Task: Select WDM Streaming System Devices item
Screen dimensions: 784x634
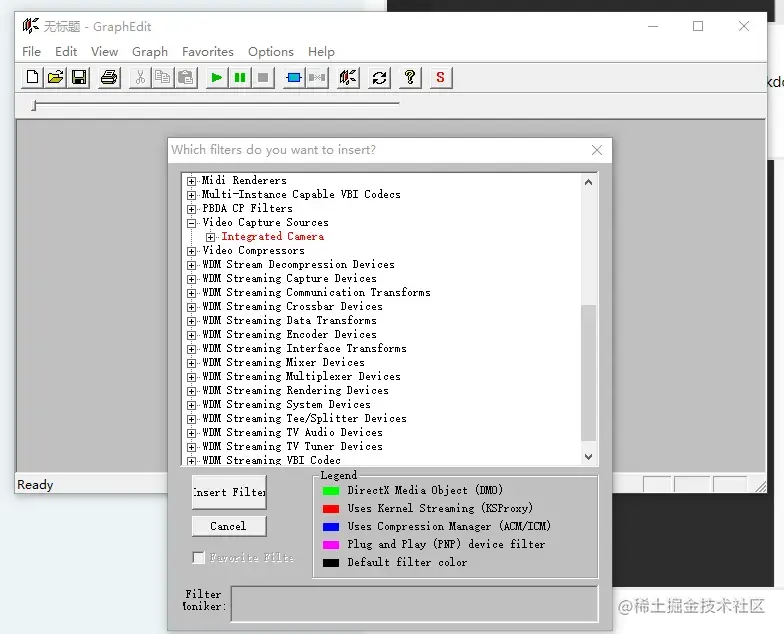Action: [x=286, y=404]
